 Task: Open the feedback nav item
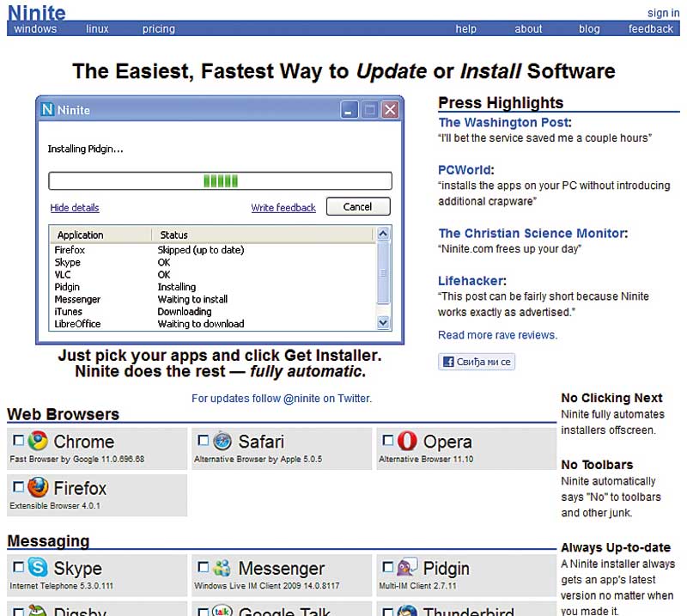[x=651, y=29]
